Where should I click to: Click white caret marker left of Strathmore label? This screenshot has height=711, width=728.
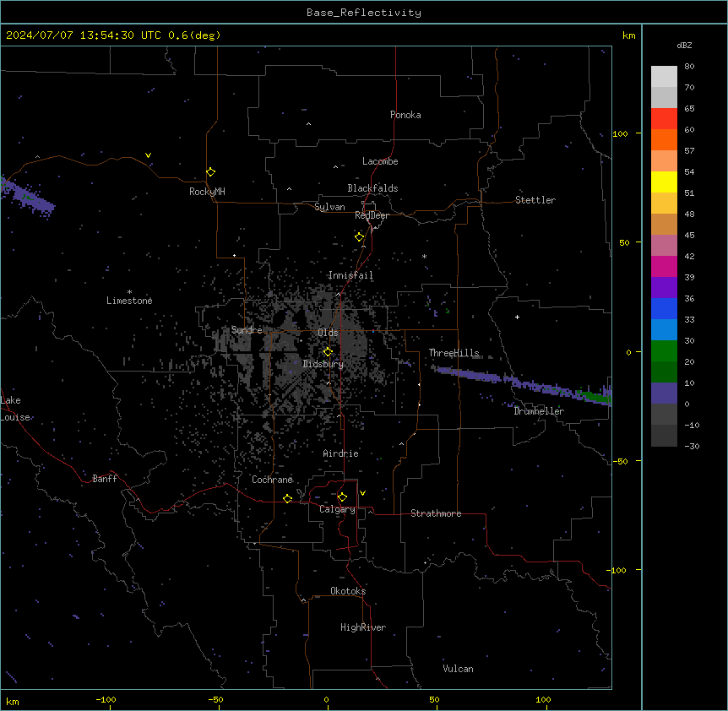[x=371, y=512]
